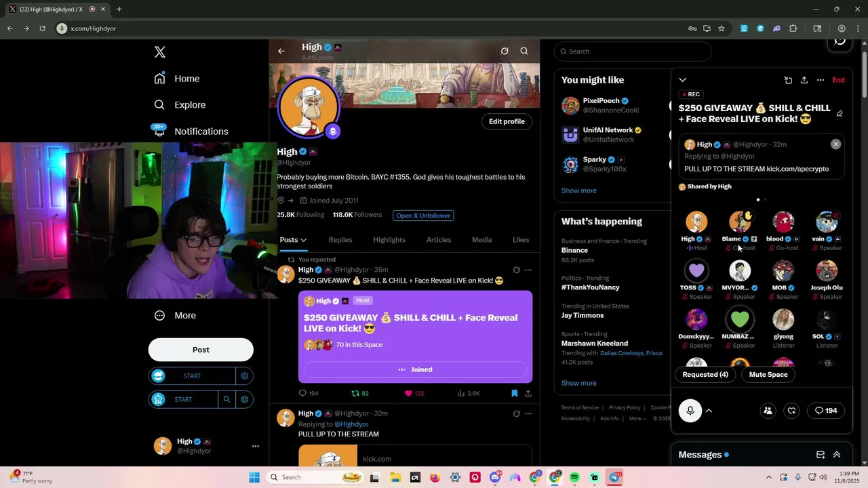This screenshot has height=488, width=868.
Task: Switch to the Highlights tab
Action: [389, 240]
